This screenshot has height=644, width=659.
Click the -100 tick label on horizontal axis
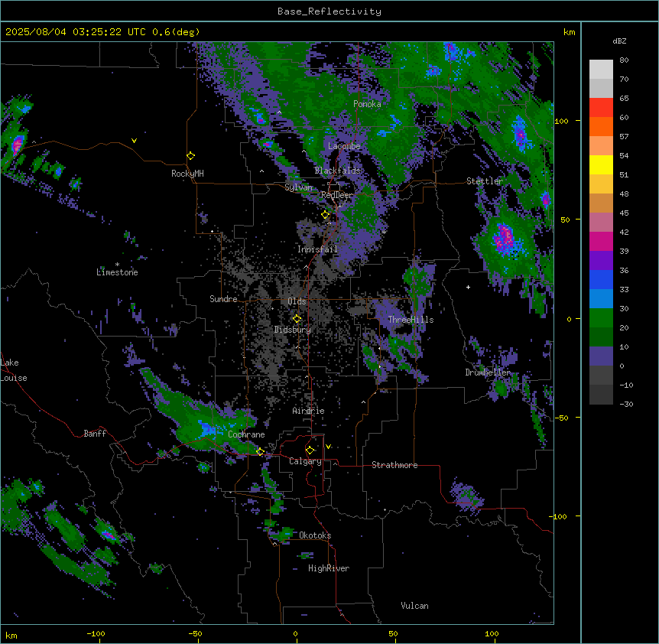(96, 633)
